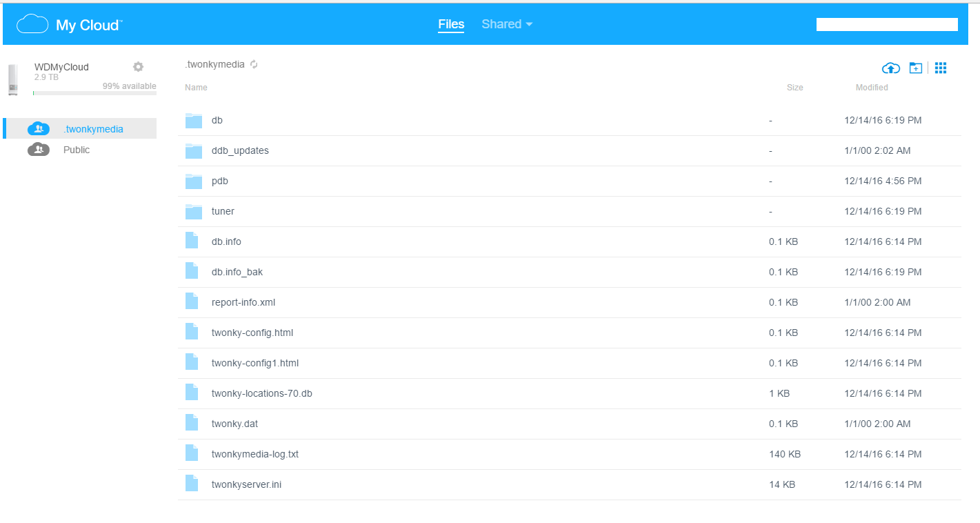980x523 pixels.
Task: Click the report-info.xml file icon
Action: coord(192,302)
